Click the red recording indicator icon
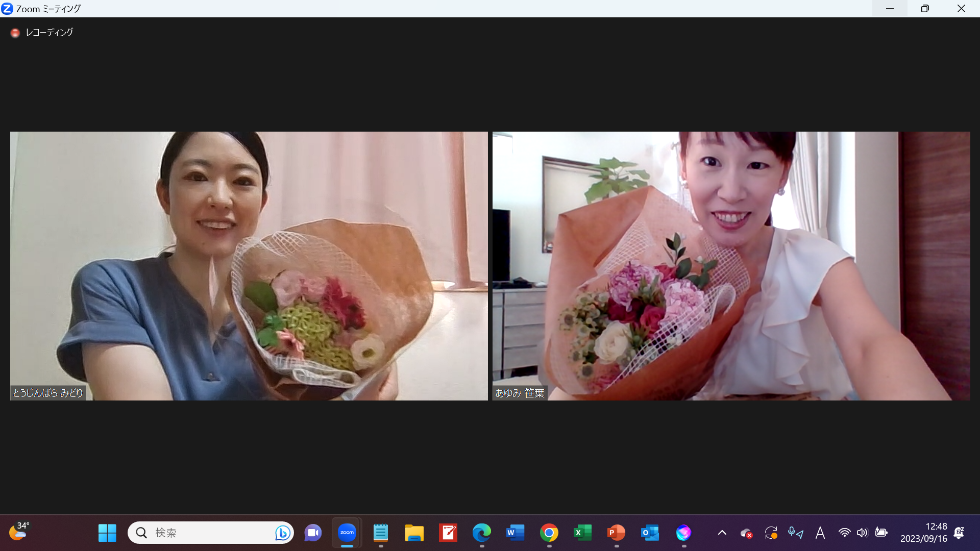980x551 pixels. point(15,33)
